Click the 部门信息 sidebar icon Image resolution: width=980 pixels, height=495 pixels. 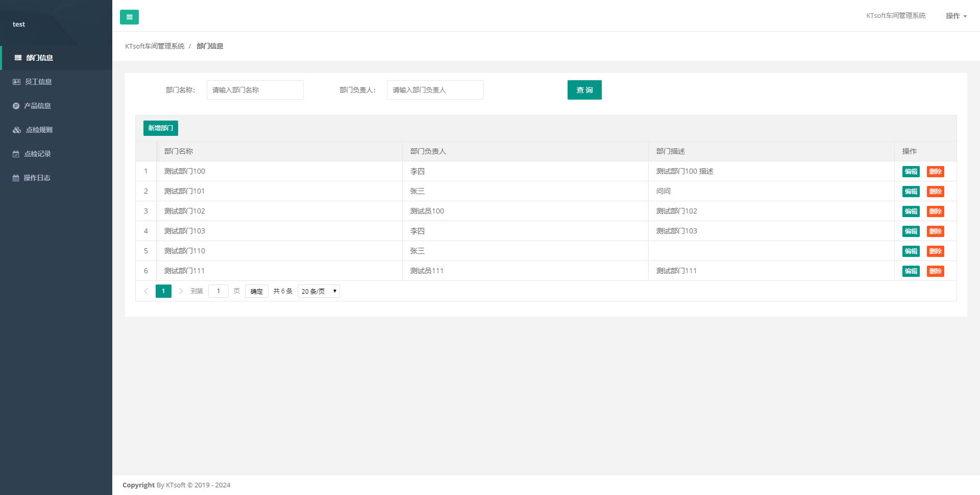tap(18, 58)
